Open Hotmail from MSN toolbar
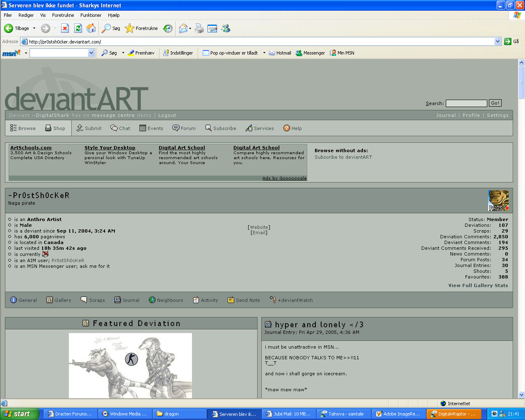This screenshot has height=420, width=525. (280, 53)
